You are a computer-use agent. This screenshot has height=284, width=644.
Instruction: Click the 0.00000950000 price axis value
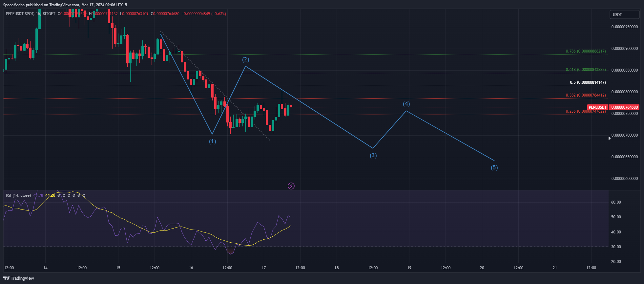tap(625, 27)
